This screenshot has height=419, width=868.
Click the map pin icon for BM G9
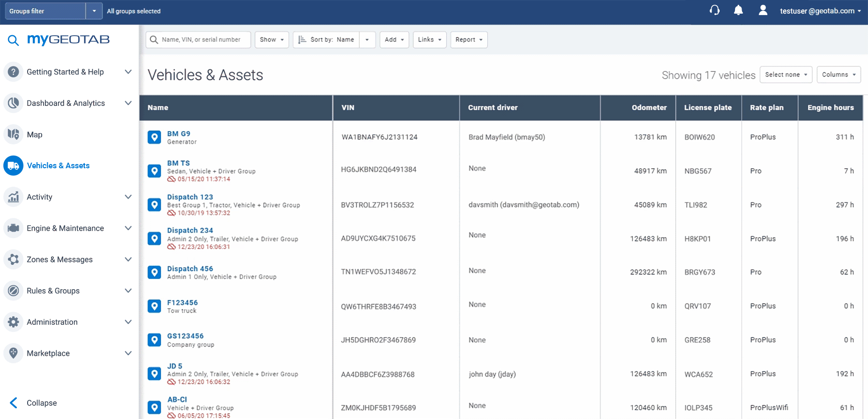pos(154,137)
